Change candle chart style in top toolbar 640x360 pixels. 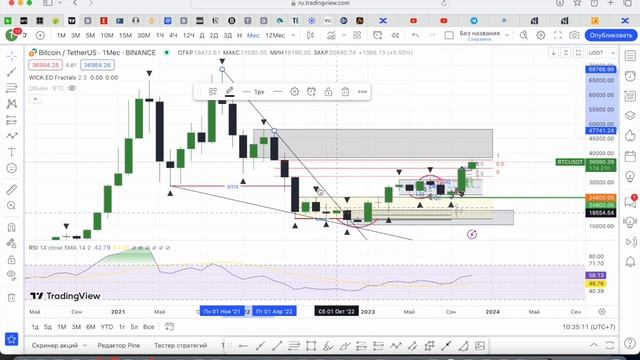311,36
